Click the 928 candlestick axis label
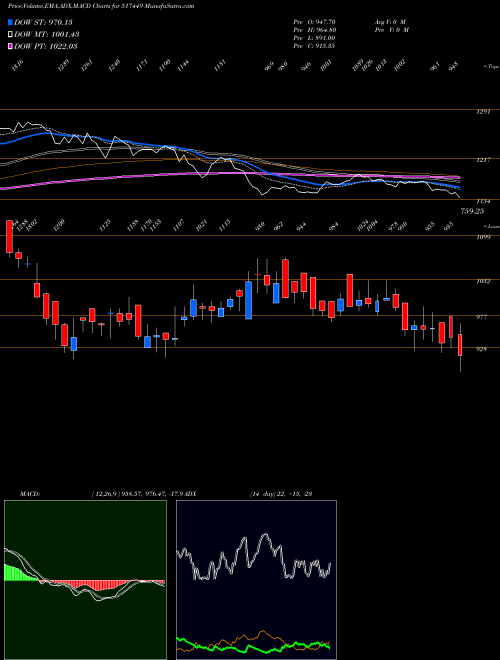This screenshot has height=660, width=500. (481, 349)
